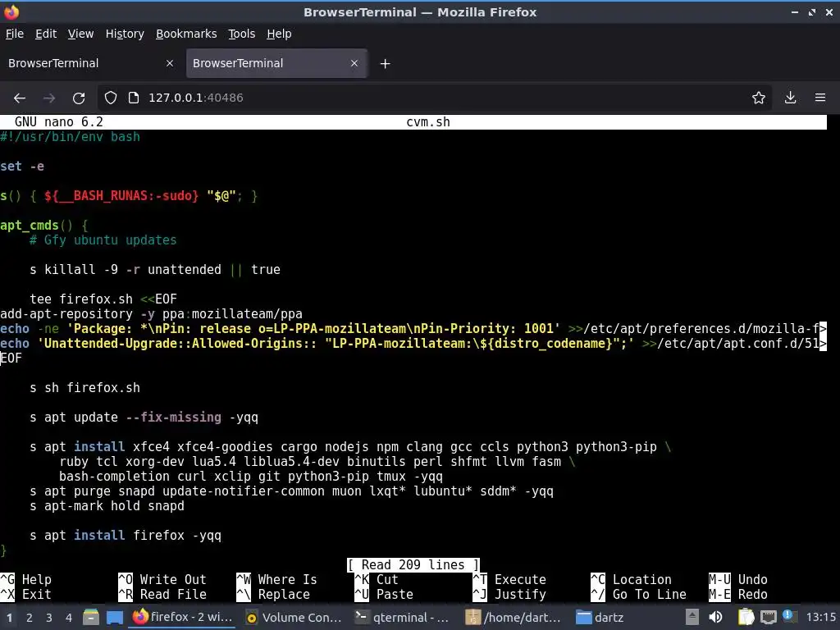This screenshot has width=840, height=630.
Task: Click the 'Read 209 lines' status message
Action: click(413, 565)
